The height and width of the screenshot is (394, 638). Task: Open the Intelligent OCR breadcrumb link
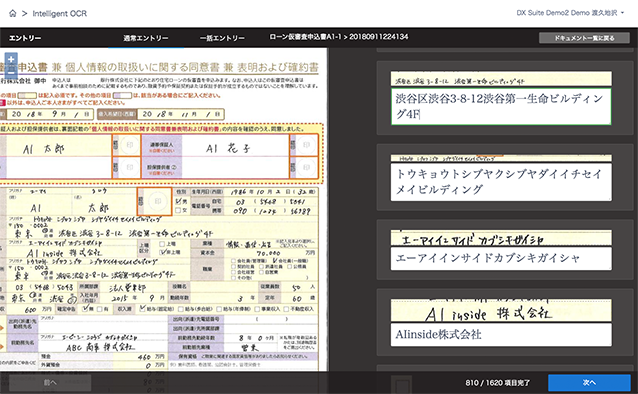click(59, 13)
